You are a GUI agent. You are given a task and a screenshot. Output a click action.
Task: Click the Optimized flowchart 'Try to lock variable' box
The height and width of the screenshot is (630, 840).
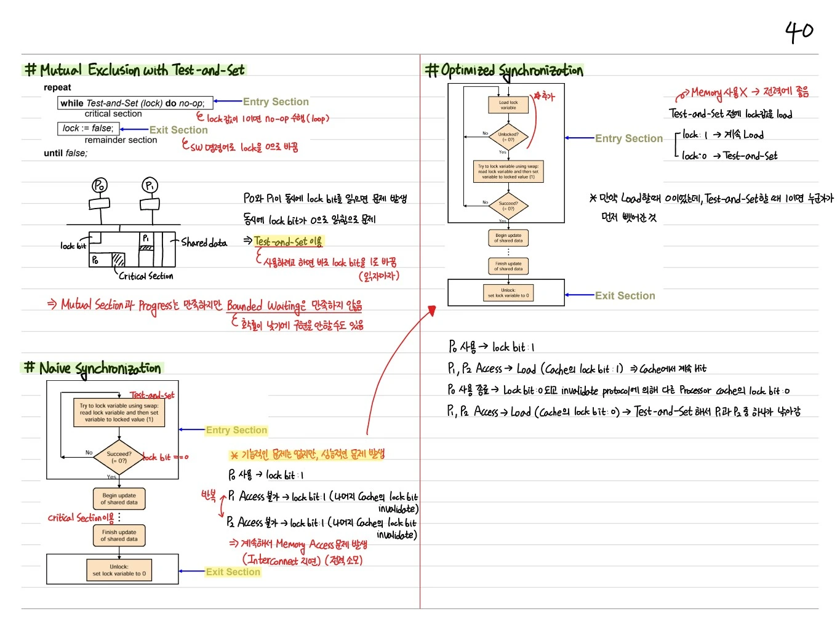pyautogui.click(x=508, y=172)
